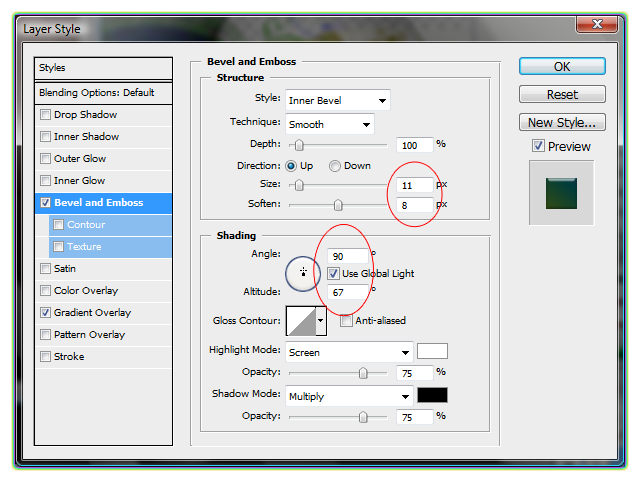This screenshot has height=482, width=640.
Task: Tick the Inner Glow checkbox
Action: pyautogui.click(x=45, y=180)
